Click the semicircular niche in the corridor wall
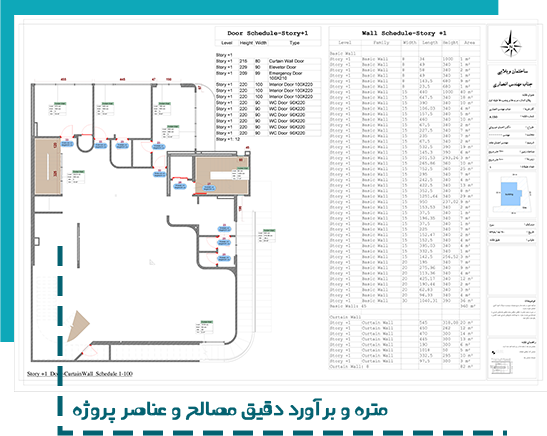Viewport: 547px width, 436px height. pyautogui.click(x=84, y=144)
